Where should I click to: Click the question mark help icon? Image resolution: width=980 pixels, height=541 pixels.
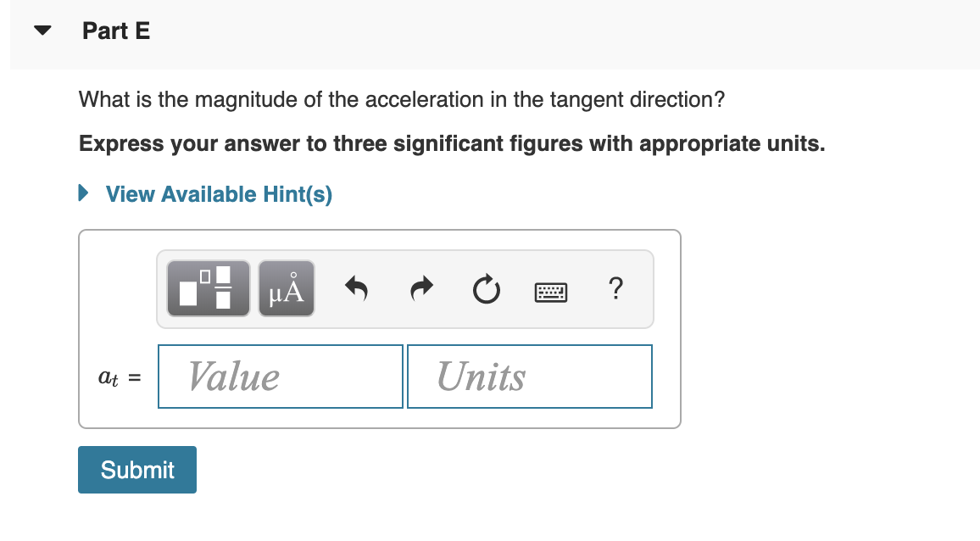[615, 289]
